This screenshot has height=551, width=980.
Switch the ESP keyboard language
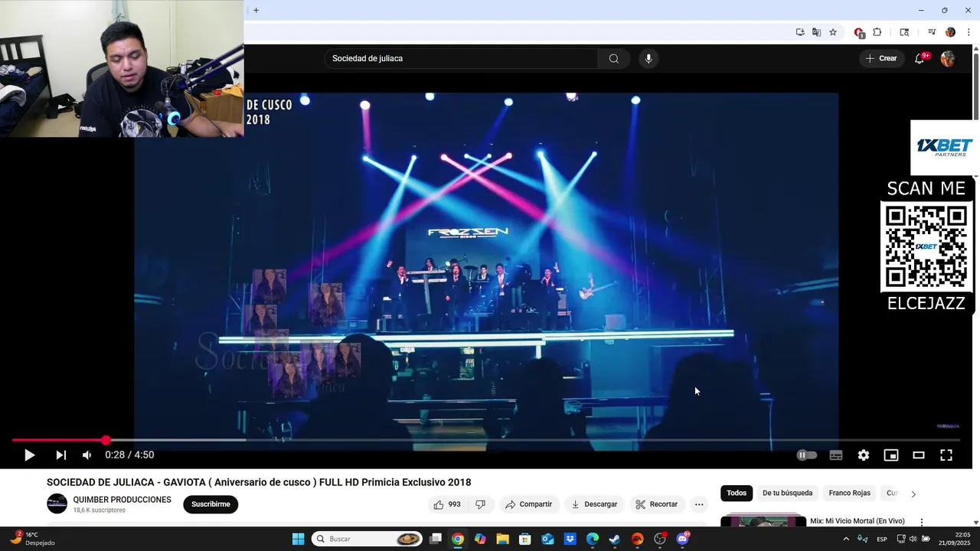(882, 539)
